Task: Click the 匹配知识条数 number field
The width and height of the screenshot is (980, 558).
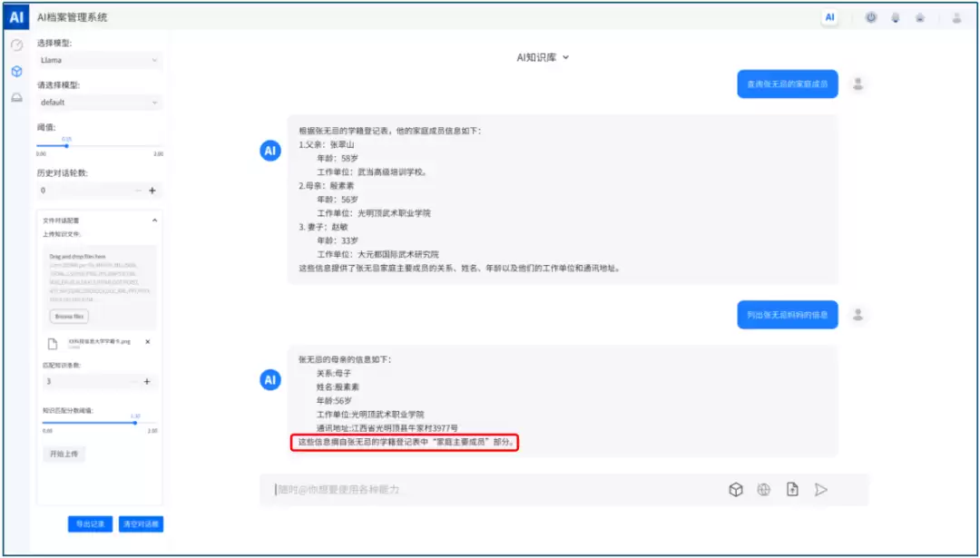Action: click(84, 381)
